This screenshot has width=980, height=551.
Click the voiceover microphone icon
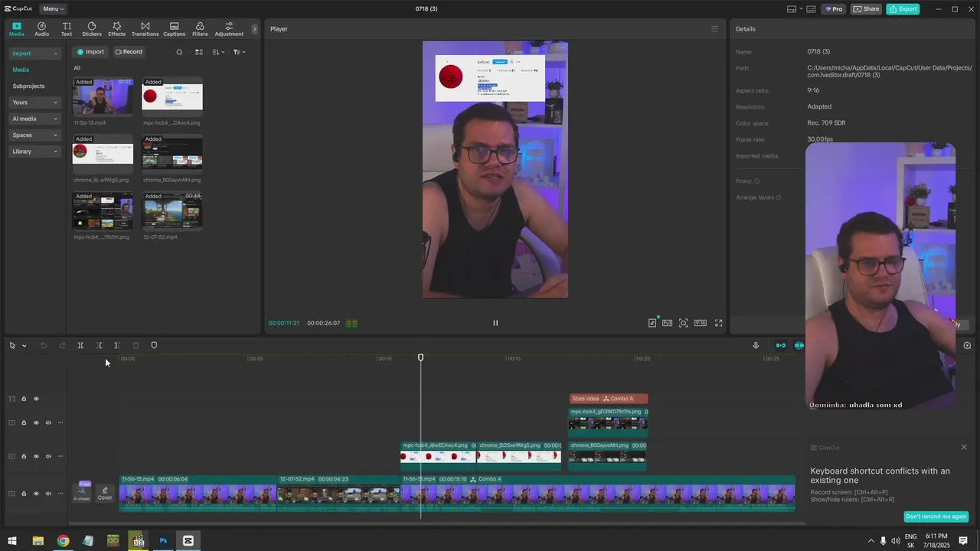tap(756, 346)
